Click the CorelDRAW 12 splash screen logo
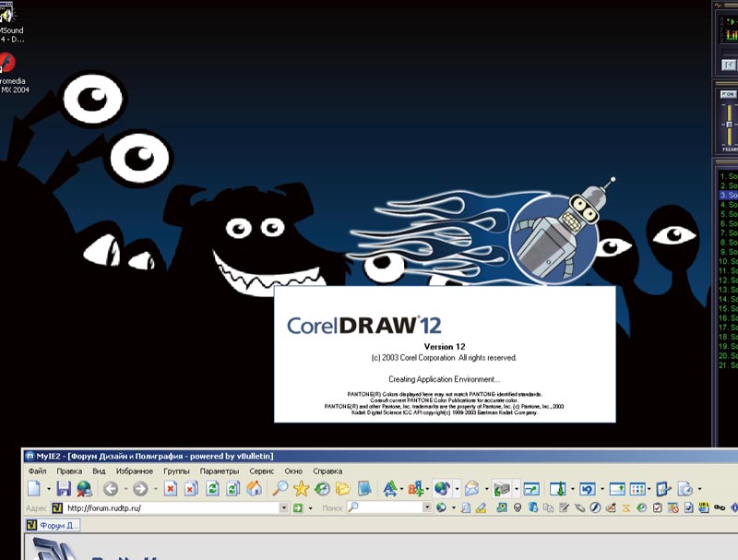This screenshot has height=560, width=738. 364,325
